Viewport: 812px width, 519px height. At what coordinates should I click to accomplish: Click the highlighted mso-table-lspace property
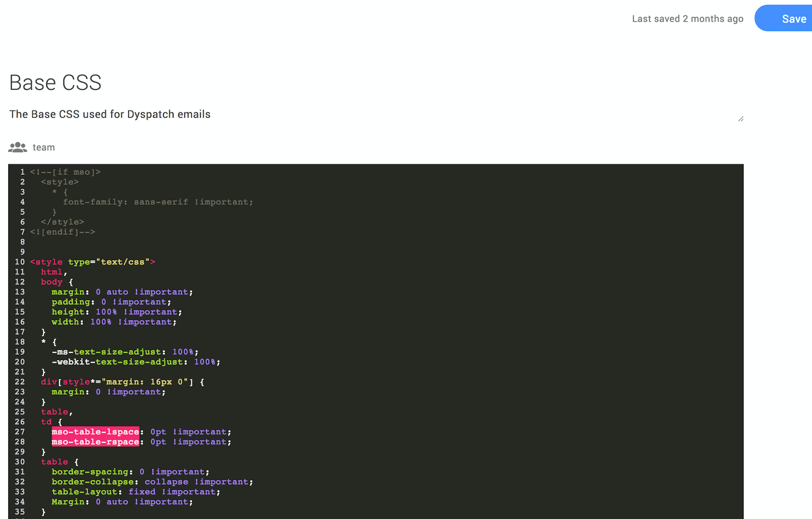pyautogui.click(x=95, y=432)
